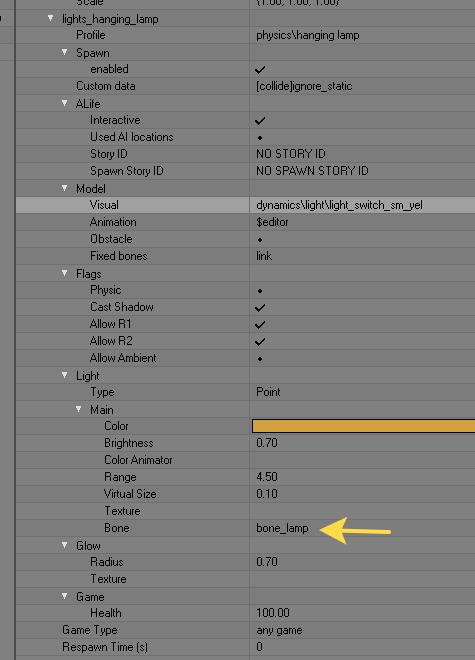Select the Spawn Story ID property label
Image resolution: width=475 pixels, height=660 pixels.
127,171
